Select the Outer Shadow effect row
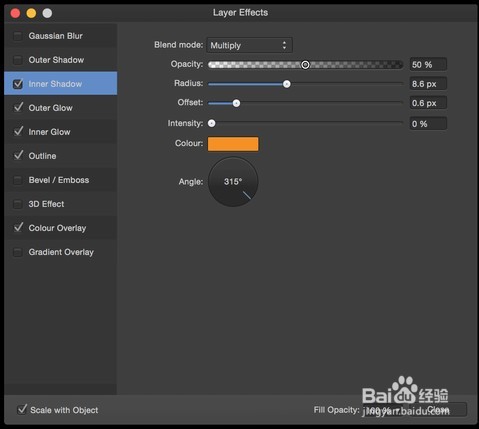Screen dimensions: 479x429 (61, 60)
